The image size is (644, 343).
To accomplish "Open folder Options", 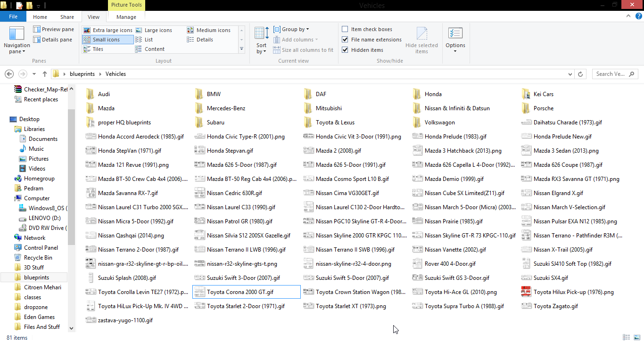I will click(455, 40).
